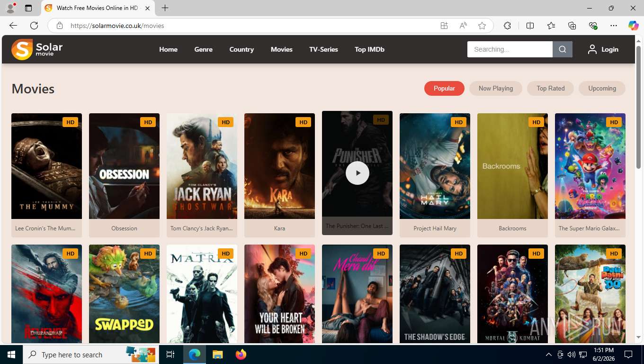Open The Matrix movie poster
Viewport: 644px width, 364px height.
pyautogui.click(x=202, y=294)
